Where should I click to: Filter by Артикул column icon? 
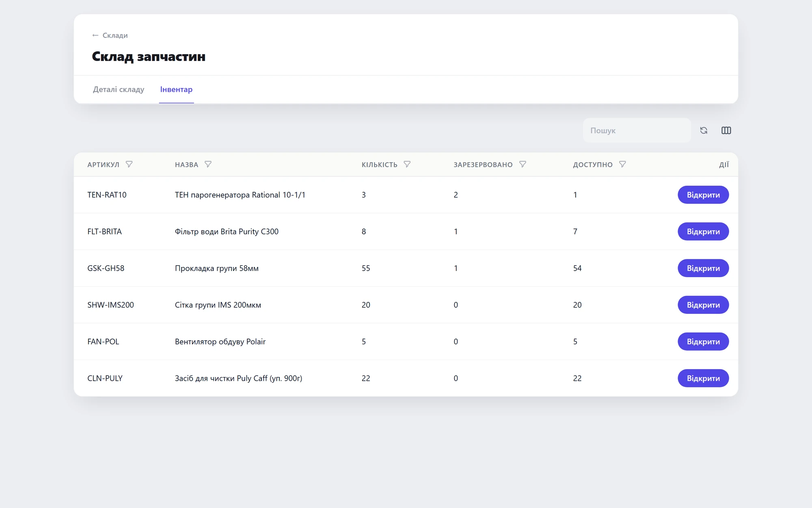pos(129,164)
